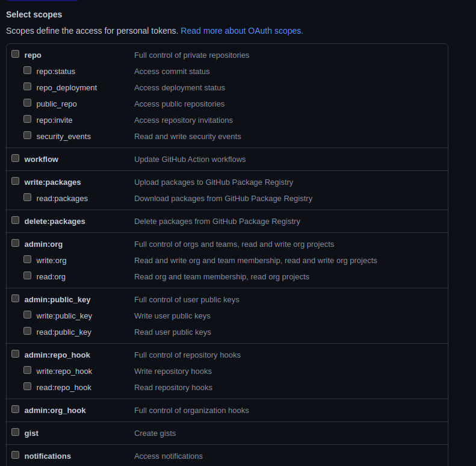Image resolution: width=476 pixels, height=466 pixels.
Task: Click the 'delete:packages' label text
Action: [x=55, y=222]
